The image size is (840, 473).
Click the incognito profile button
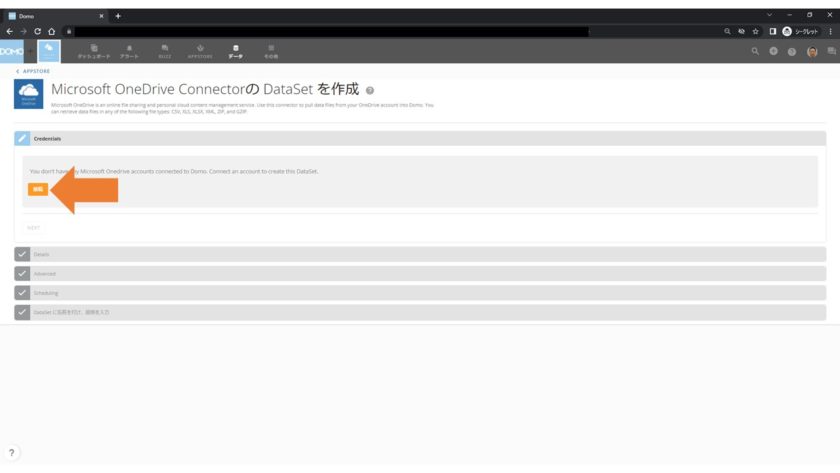tap(800, 32)
